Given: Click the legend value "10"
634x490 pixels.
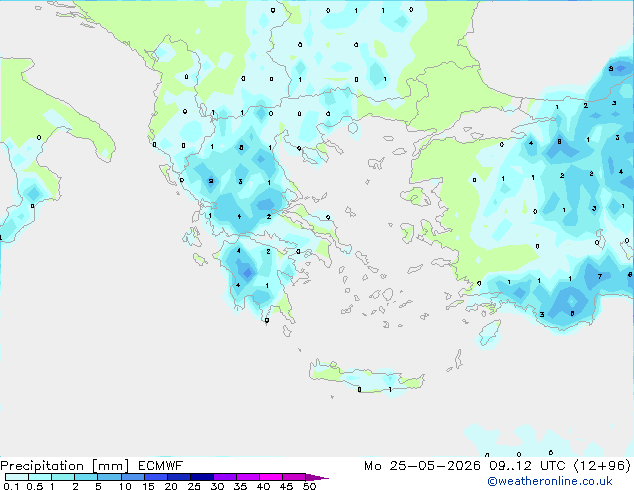Looking at the screenshot, I should click(x=125, y=486).
